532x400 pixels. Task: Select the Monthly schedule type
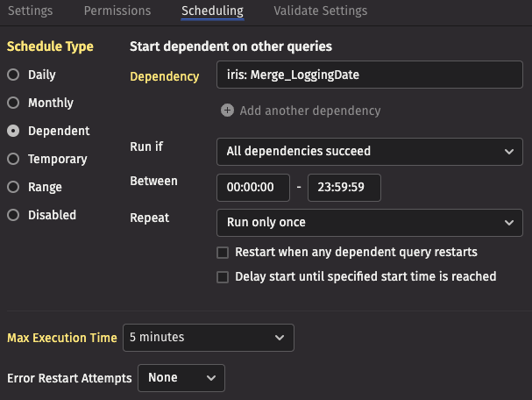click(x=13, y=104)
